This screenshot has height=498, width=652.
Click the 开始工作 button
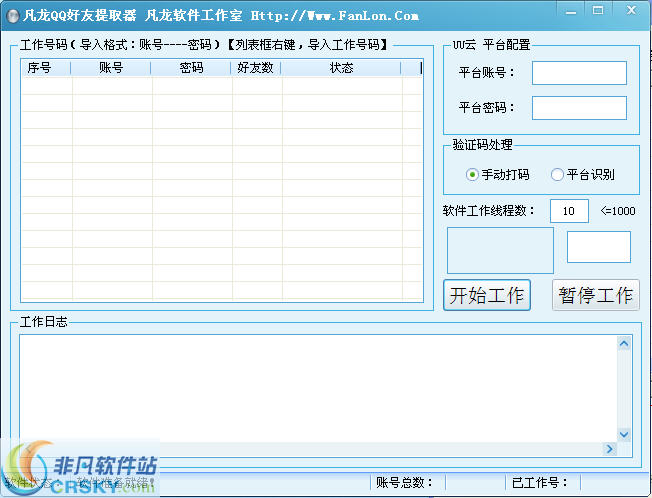pyautogui.click(x=487, y=295)
